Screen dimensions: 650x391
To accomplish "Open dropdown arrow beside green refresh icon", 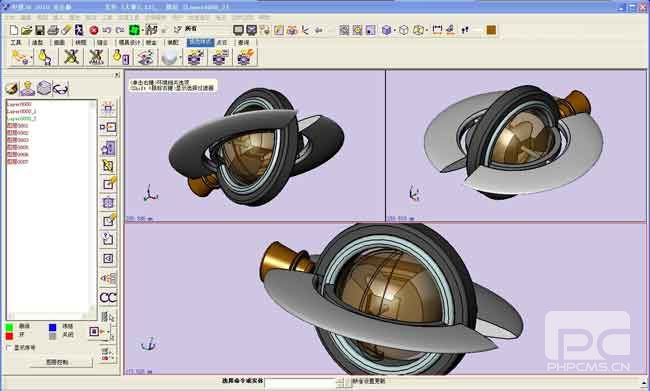I will 142,30.
